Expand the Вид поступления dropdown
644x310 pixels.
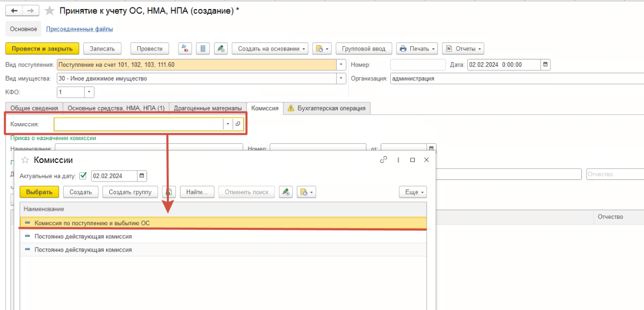pos(341,65)
